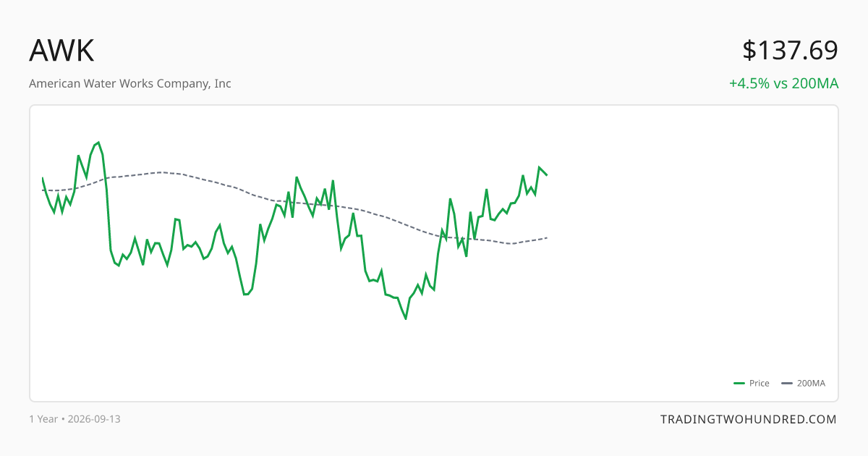Screen dimensions: 868x456
Task: Click the 1 Year period text
Action: coord(43,419)
